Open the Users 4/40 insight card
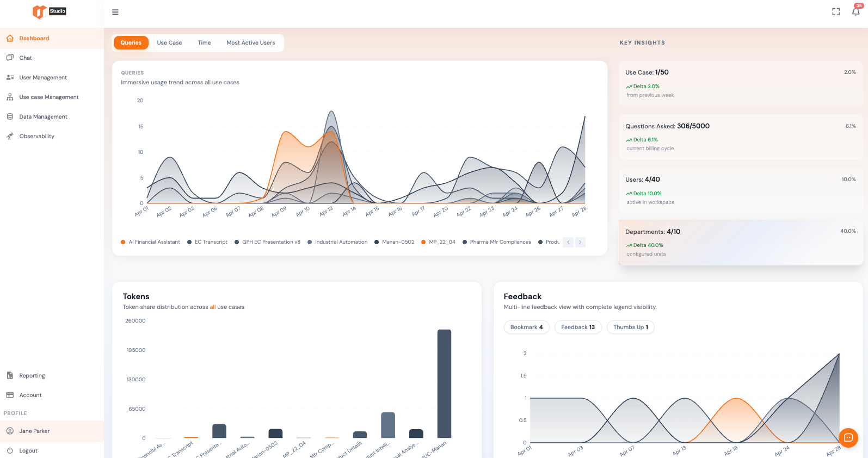This screenshot has width=868, height=458. pos(741,190)
